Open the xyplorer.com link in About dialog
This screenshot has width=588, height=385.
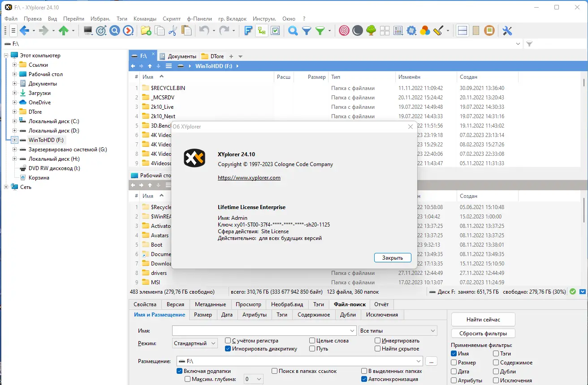(x=249, y=177)
